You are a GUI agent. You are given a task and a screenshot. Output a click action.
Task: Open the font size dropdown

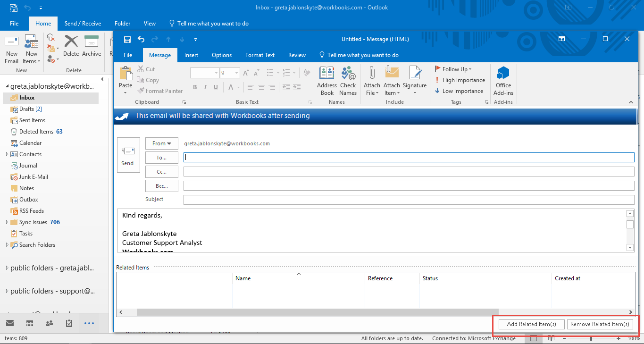236,73
